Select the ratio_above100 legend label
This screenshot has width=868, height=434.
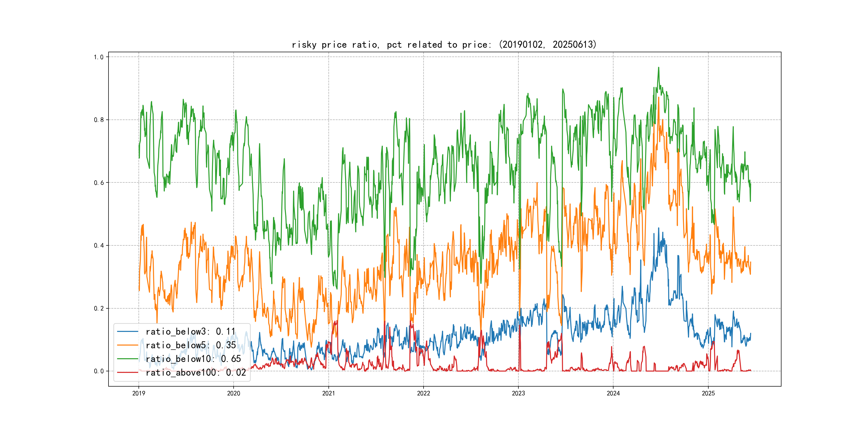click(196, 372)
